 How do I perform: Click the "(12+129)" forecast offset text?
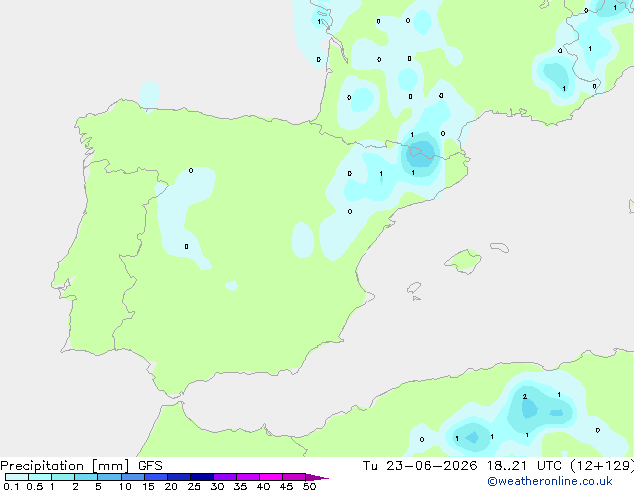(x=602, y=466)
